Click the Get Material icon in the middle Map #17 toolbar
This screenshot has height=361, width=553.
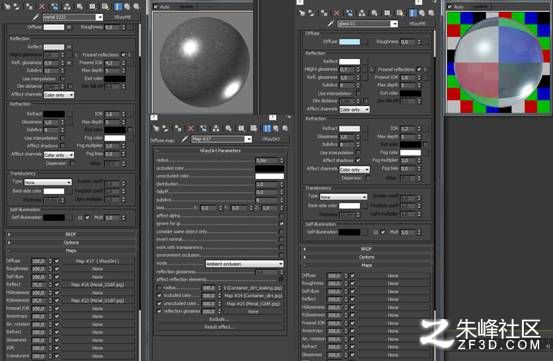[156, 129]
